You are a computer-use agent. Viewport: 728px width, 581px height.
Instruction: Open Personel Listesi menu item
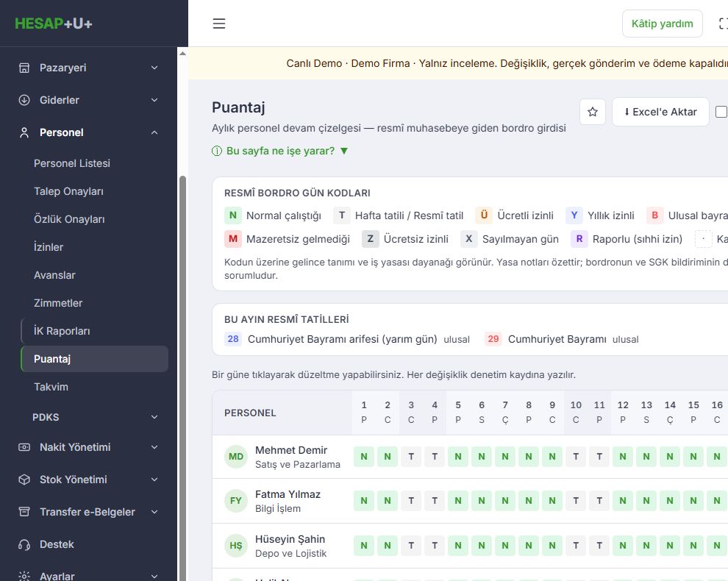pos(72,163)
